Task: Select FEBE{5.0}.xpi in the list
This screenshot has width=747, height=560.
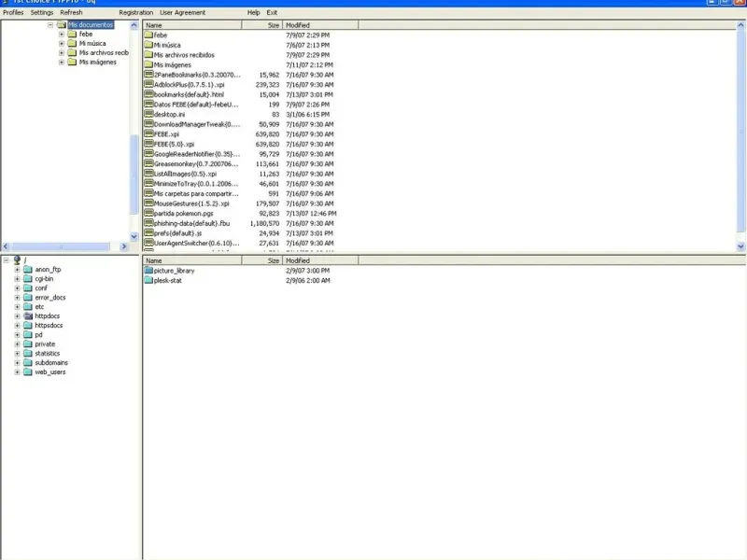Action: click(x=174, y=144)
